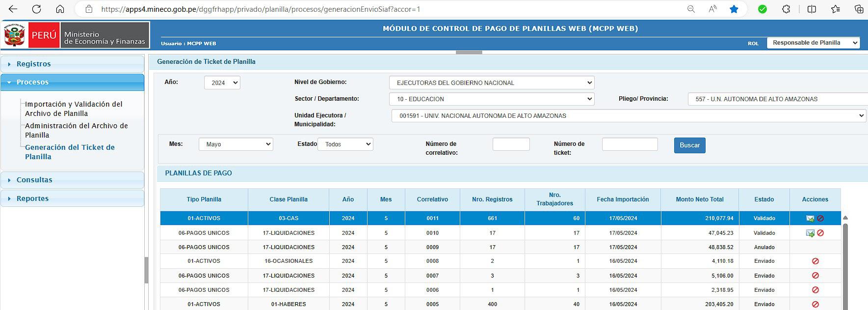Screen dimensions: 868x310
Task: Cancel planilla 0005 with red prohibit icon
Action: coord(815,304)
